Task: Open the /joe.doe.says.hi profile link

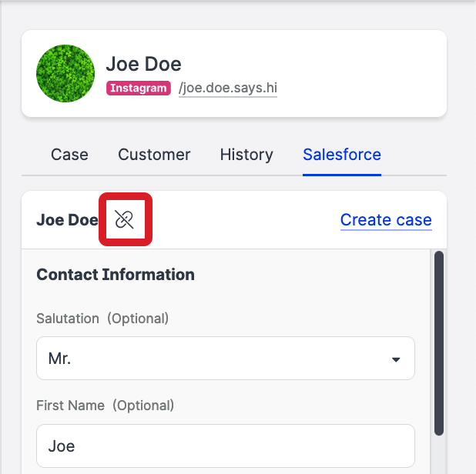Action: pos(227,88)
